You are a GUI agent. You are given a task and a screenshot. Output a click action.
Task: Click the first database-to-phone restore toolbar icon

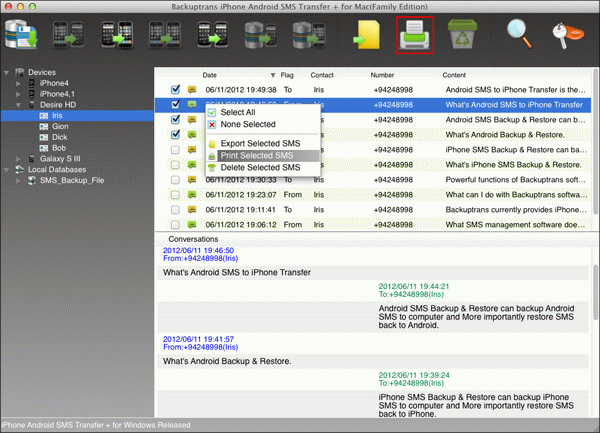tap(261, 35)
